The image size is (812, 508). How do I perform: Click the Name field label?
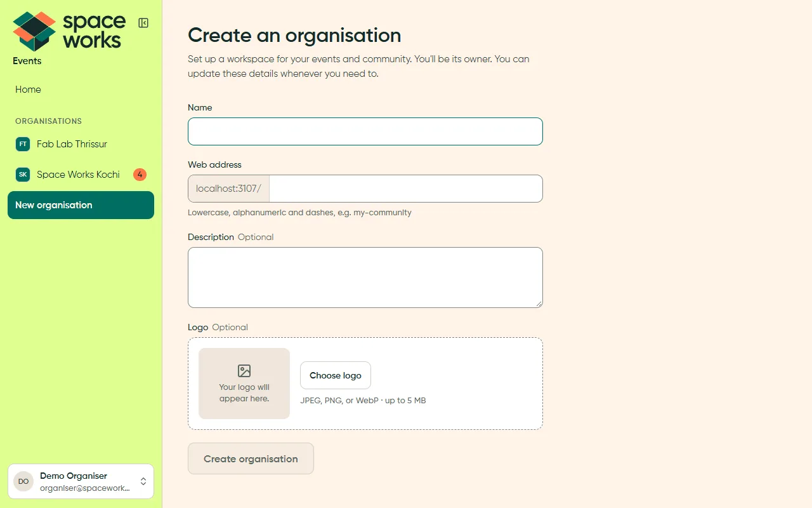[x=200, y=107]
